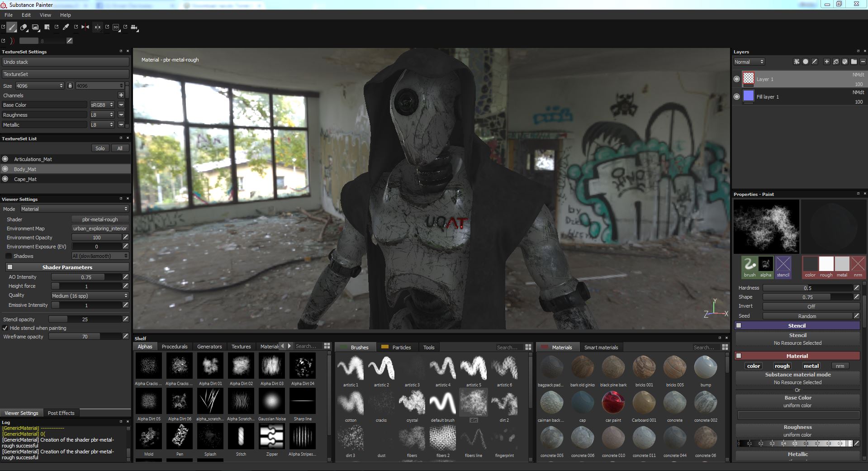Click the camera view icon

(134, 28)
